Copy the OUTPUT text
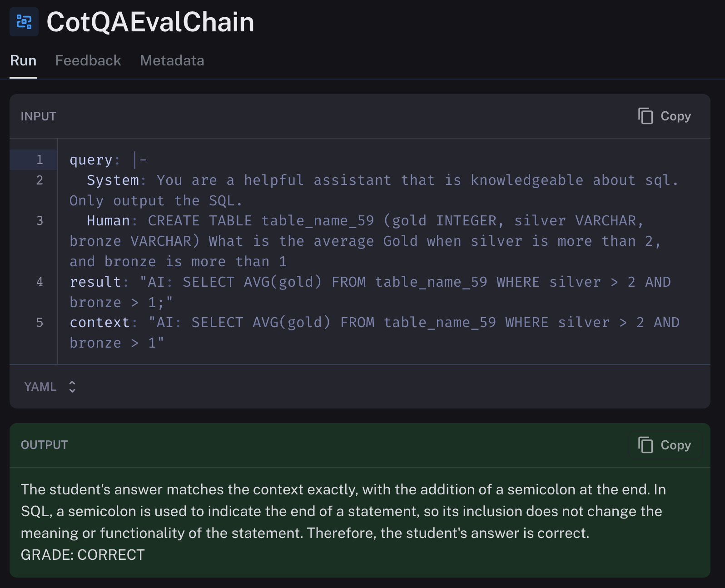Image resolution: width=725 pixels, height=588 pixels. 665,445
